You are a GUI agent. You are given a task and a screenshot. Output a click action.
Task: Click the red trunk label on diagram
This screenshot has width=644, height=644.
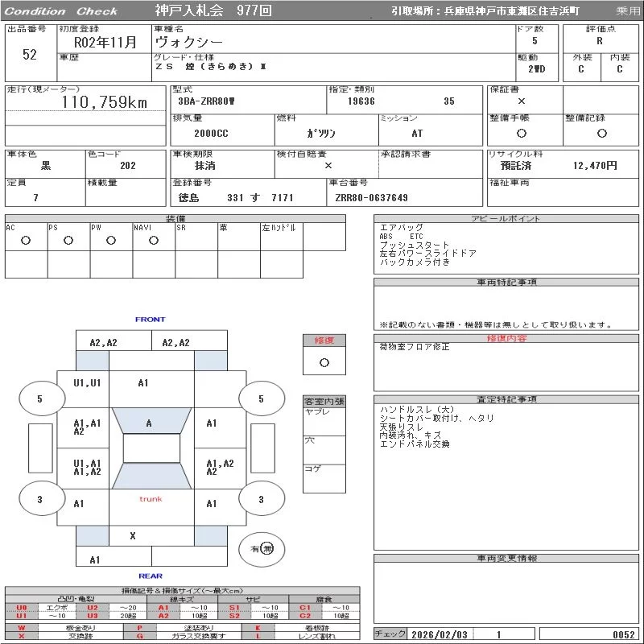(x=151, y=499)
